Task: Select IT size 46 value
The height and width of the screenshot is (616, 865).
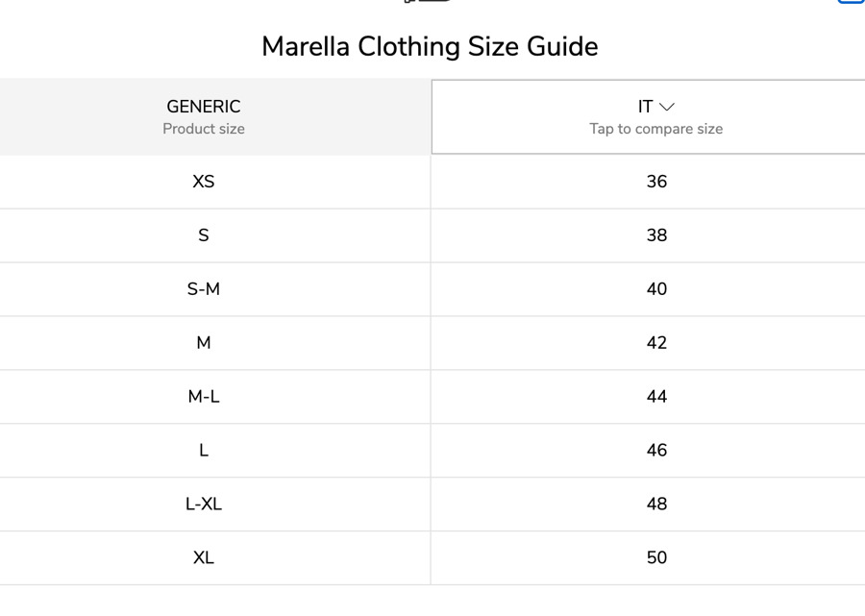Action: pyautogui.click(x=656, y=451)
